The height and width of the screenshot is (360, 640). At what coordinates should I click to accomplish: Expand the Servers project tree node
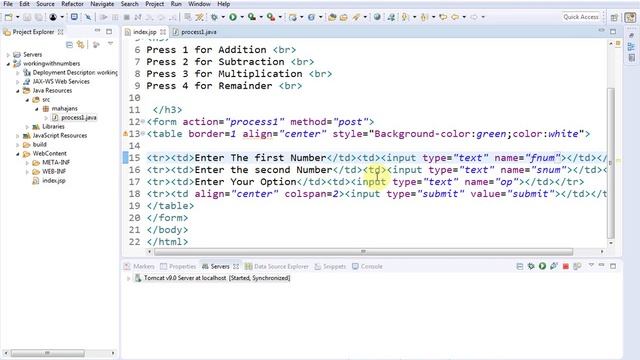[8, 55]
